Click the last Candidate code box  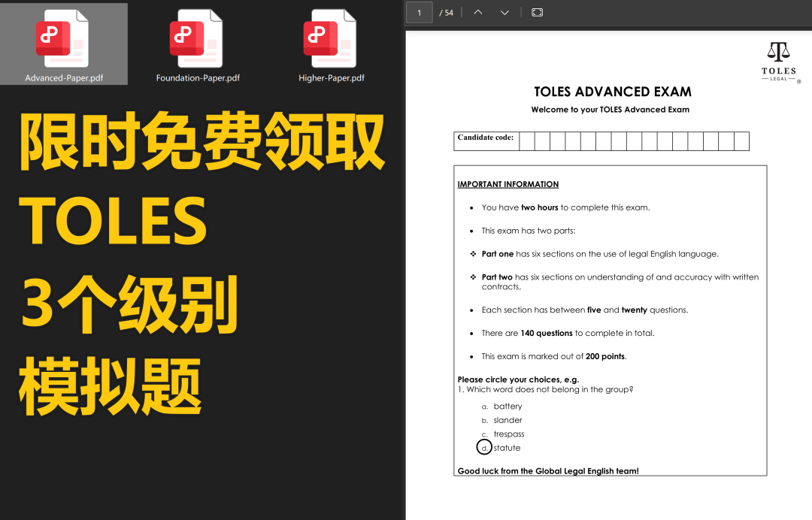[x=741, y=141]
